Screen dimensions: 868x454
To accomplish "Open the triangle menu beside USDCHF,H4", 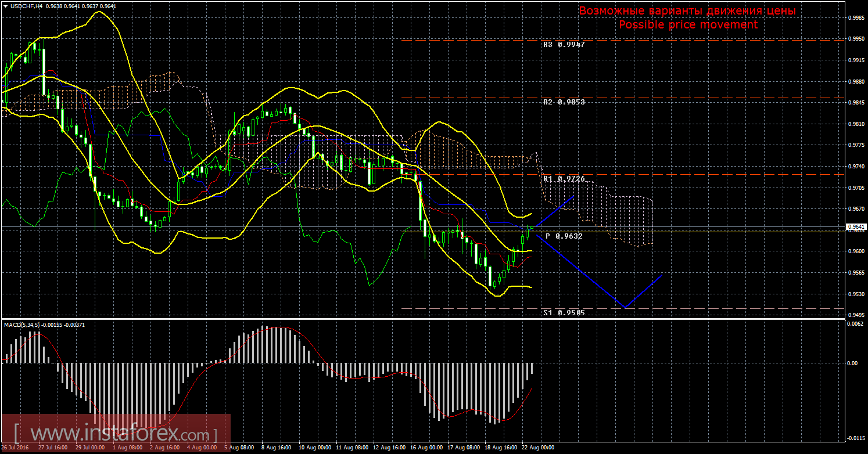I will [5, 6].
